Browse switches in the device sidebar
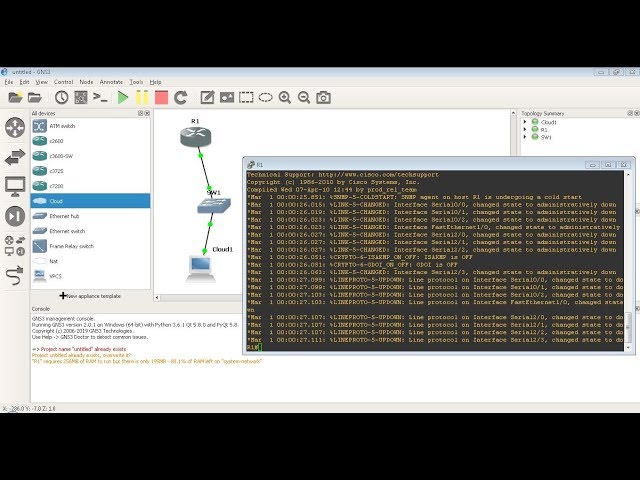 [15, 157]
